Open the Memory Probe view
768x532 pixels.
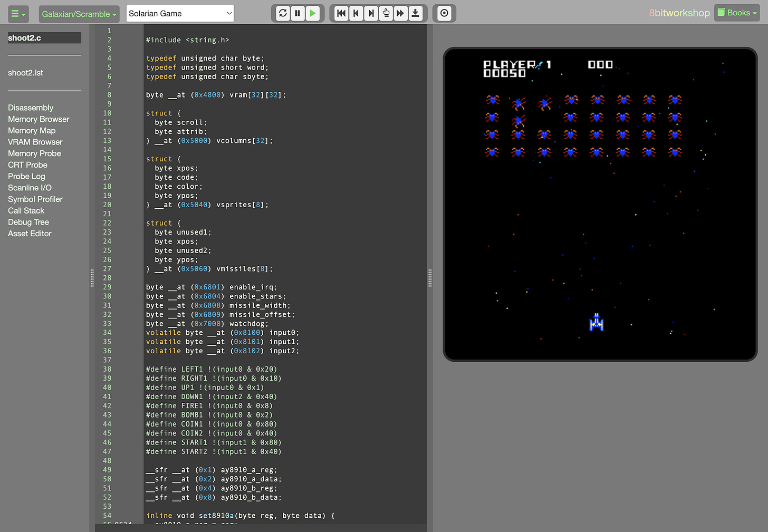pyautogui.click(x=34, y=153)
